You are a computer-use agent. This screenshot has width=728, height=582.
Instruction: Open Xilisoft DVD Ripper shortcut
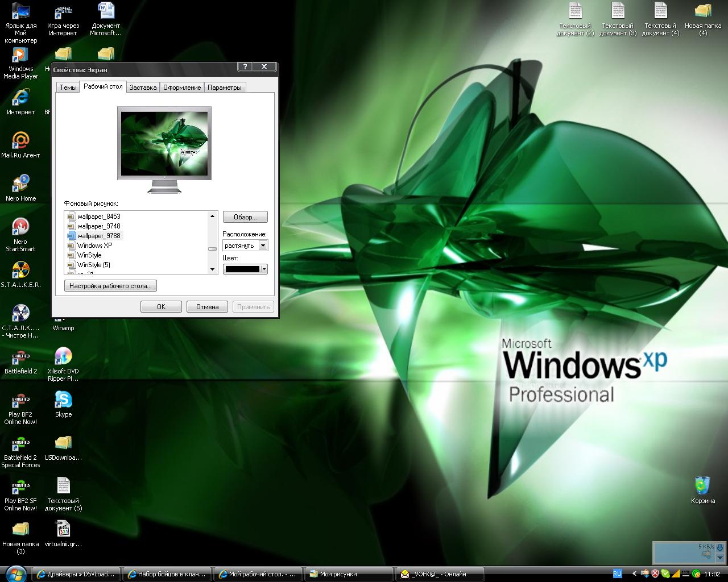click(x=63, y=357)
